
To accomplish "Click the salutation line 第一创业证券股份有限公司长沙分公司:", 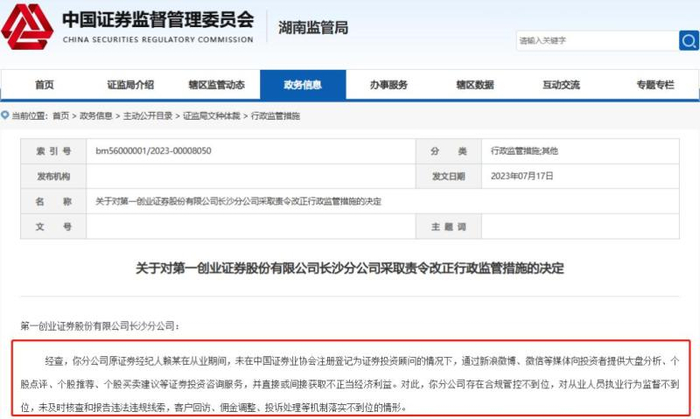I will (100, 326).
